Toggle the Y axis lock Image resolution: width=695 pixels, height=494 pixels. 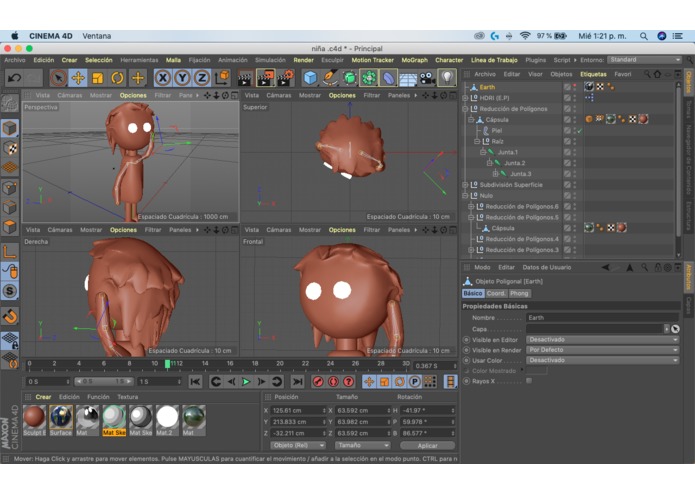182,78
